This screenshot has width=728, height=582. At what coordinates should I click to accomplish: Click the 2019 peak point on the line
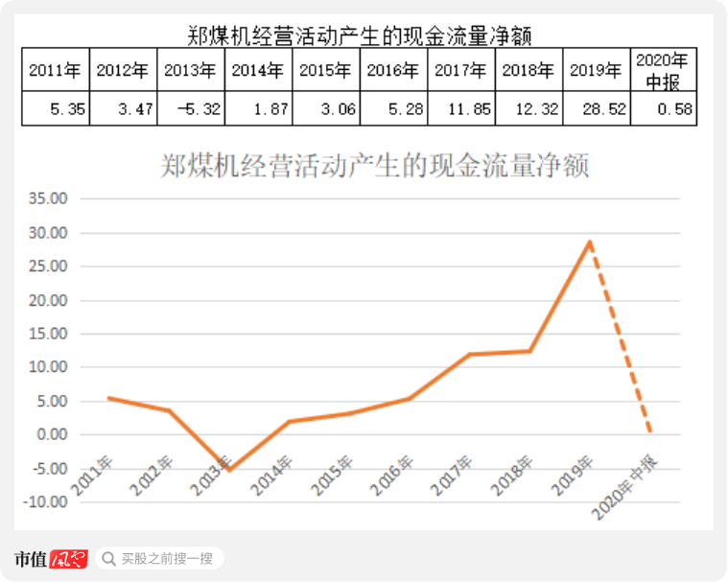click(590, 243)
